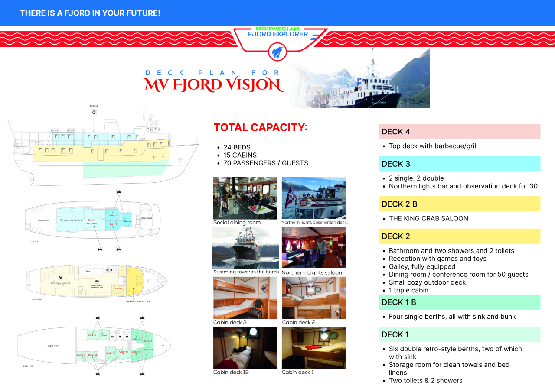Click the DECK 3 cyan header bar

[460, 164]
